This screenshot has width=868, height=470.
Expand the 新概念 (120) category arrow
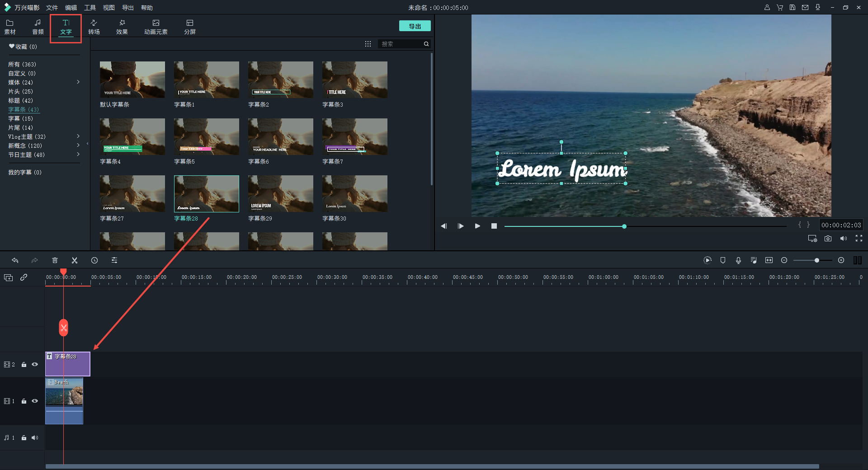point(78,145)
